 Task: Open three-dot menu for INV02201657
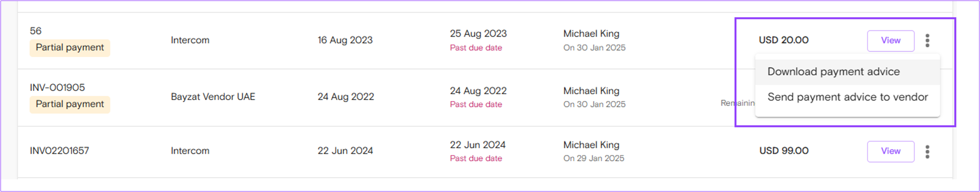(x=927, y=151)
